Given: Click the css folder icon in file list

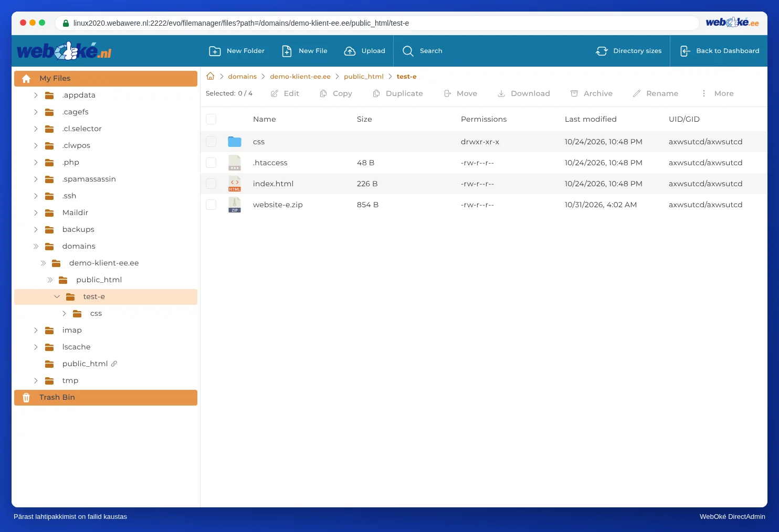Looking at the screenshot, I should (x=235, y=142).
